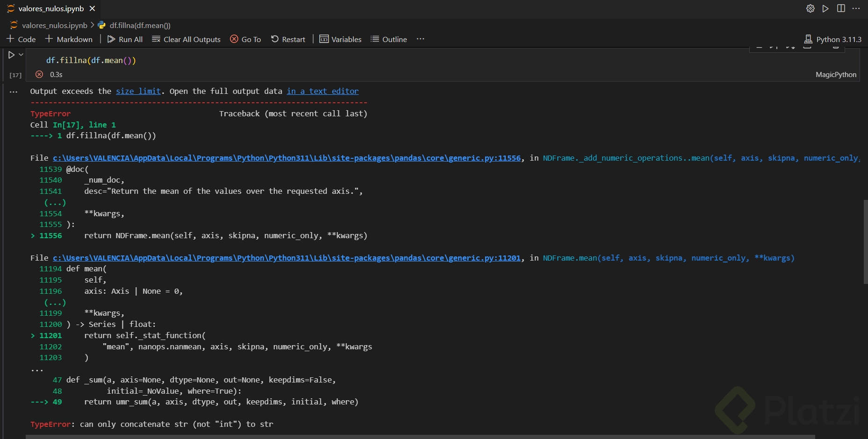Open notebook toolbar overflow menu
The image size is (868, 439).
click(x=420, y=39)
